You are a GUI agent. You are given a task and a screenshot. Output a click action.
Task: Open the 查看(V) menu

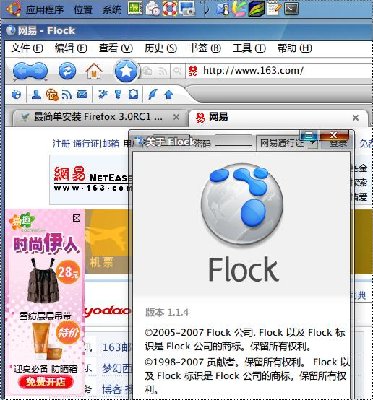point(116,48)
